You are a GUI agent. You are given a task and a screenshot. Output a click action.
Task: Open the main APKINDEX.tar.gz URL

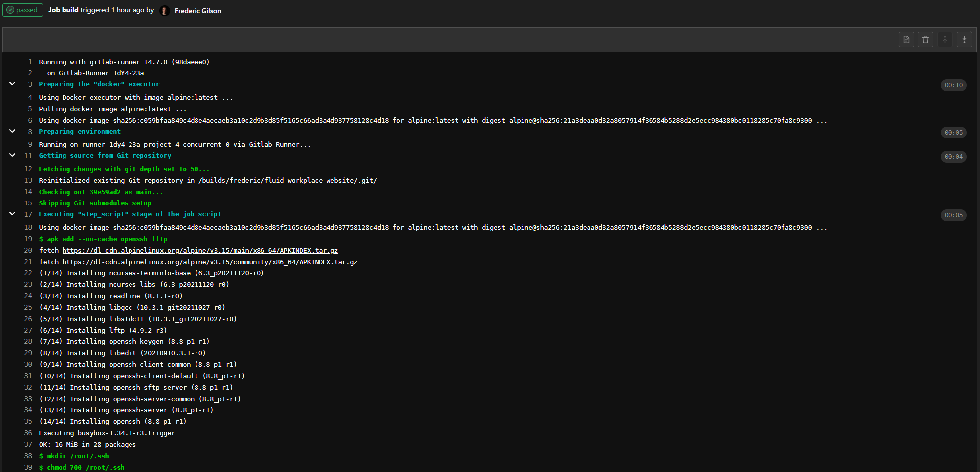tap(200, 251)
